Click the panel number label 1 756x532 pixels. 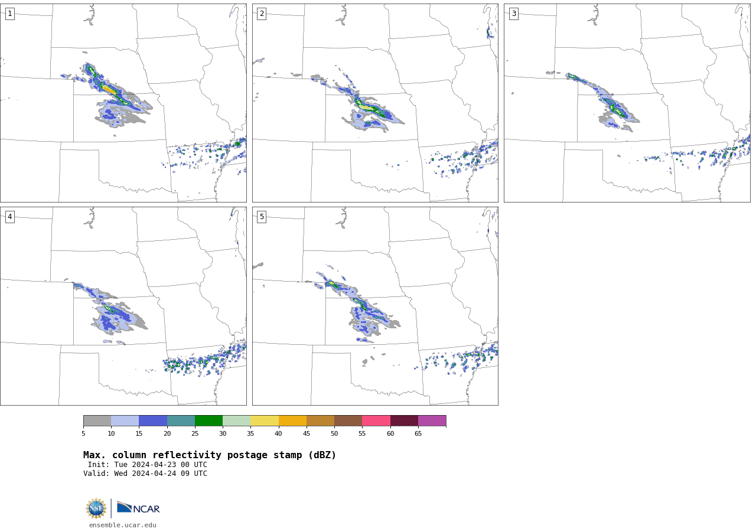(x=9, y=14)
